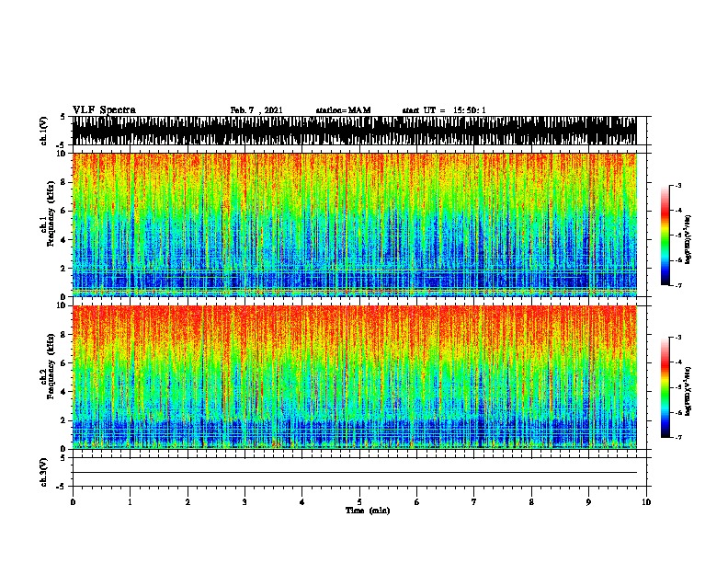Click inside the ch.1 spectrogram panel
Screen dimensions: 728x563
pos(354,224)
